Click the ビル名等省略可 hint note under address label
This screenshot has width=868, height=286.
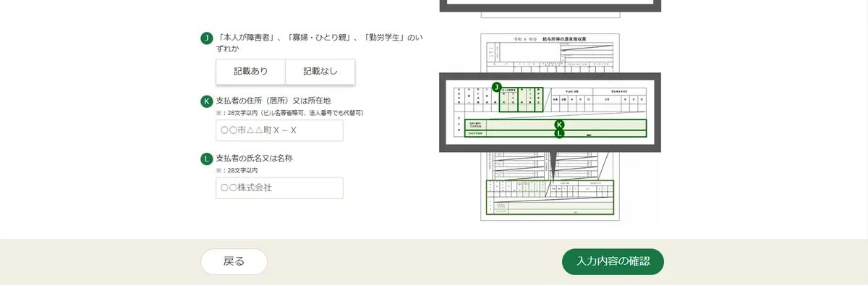click(x=289, y=113)
